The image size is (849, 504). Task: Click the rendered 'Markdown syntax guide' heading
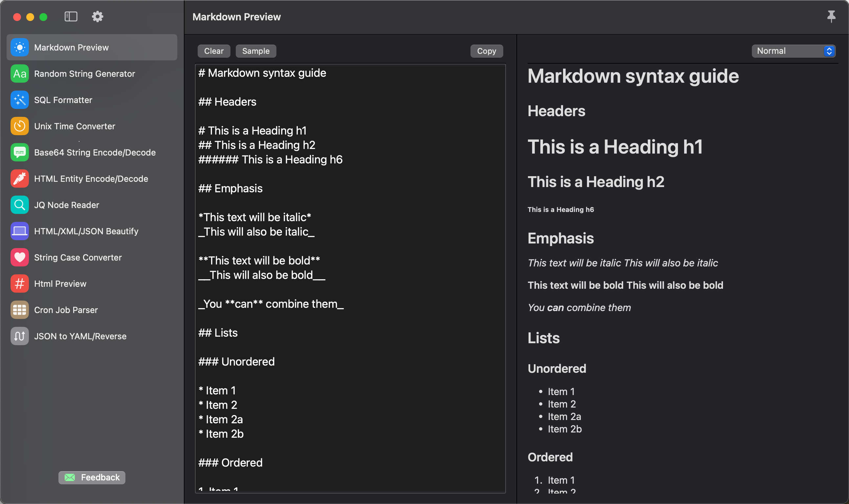633,76
